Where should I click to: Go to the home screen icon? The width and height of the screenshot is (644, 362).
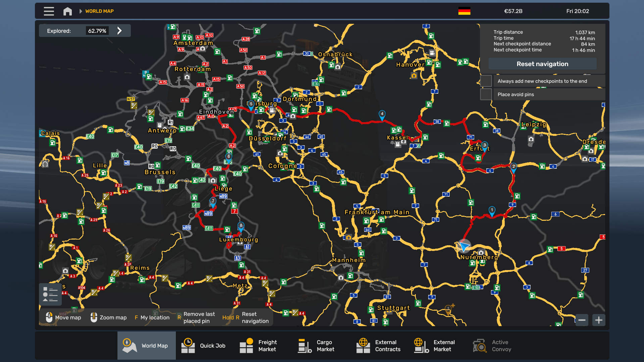pos(67,11)
